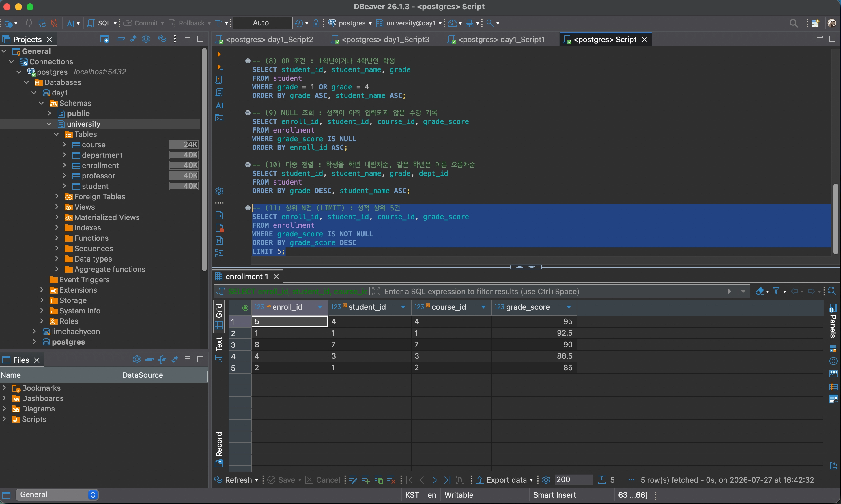This screenshot has width=841, height=504.
Task: Open the SQL terminal console icon
Action: tap(219, 118)
